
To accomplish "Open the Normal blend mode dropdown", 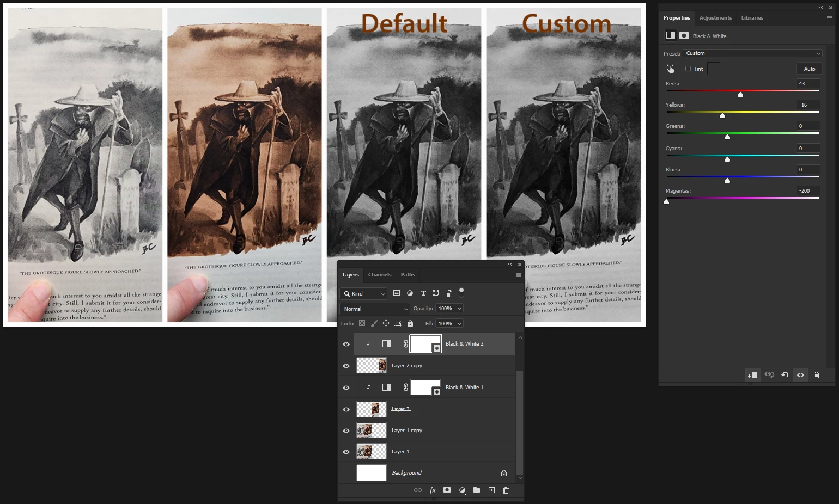I will tap(374, 309).
